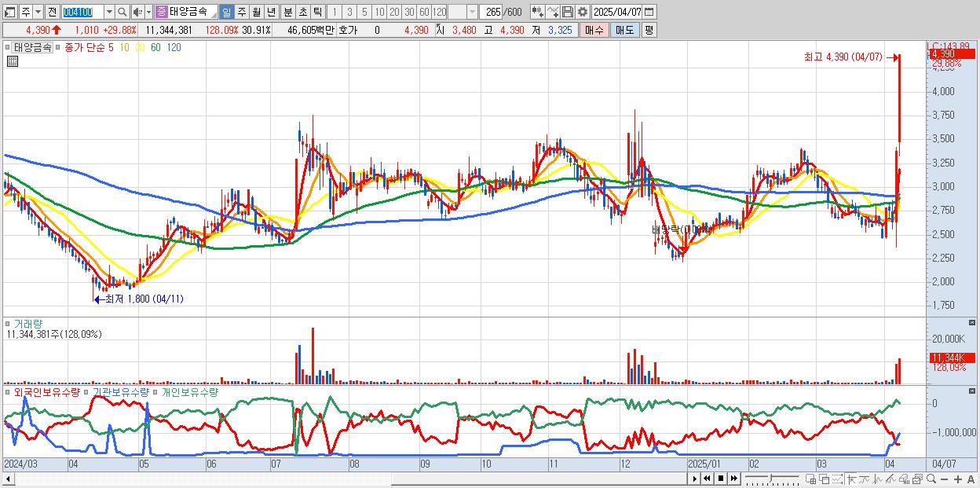Click the 주 button at toolbar left
The image size is (980, 488).
(x=25, y=12)
